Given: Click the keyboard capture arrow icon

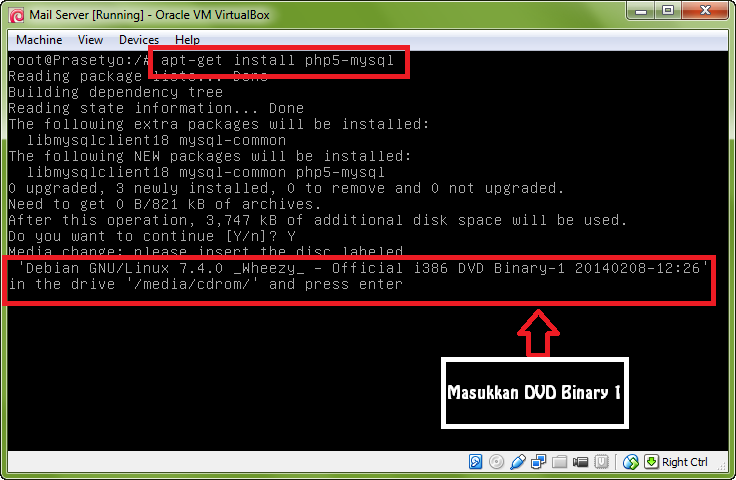Looking at the screenshot, I should pos(651,462).
